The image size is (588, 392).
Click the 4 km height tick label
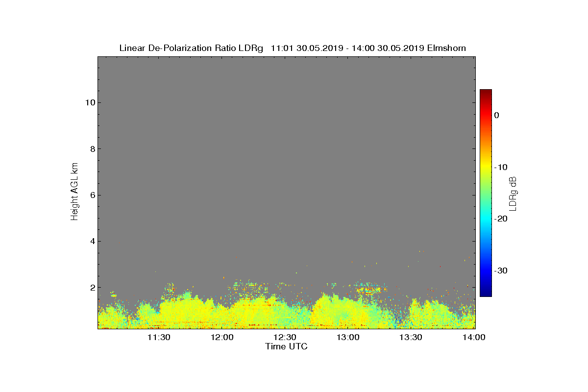pos(92,241)
